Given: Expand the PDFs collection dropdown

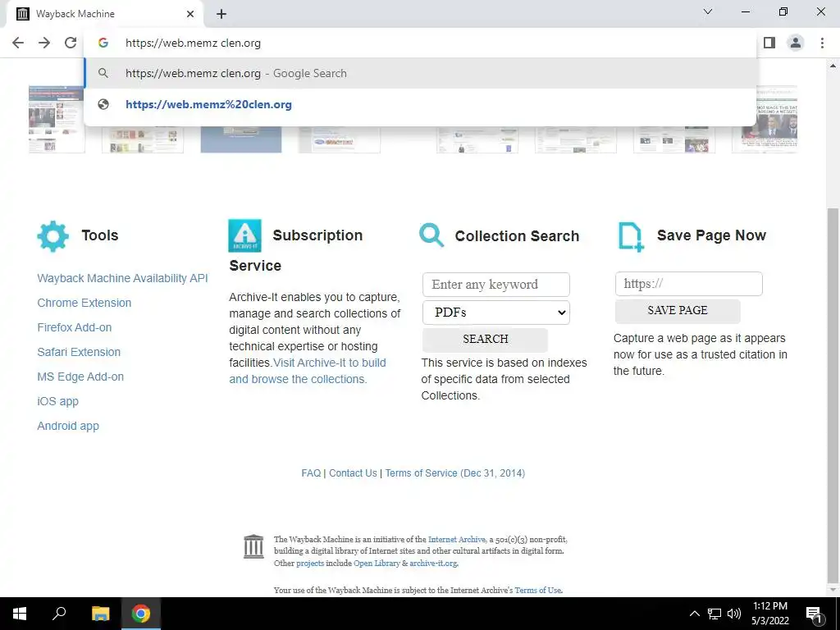Looking at the screenshot, I should [x=496, y=313].
